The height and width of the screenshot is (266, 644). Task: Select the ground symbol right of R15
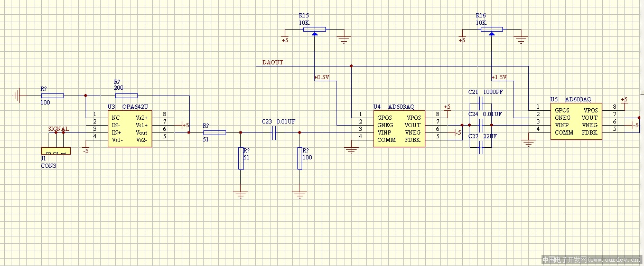[x=344, y=39]
